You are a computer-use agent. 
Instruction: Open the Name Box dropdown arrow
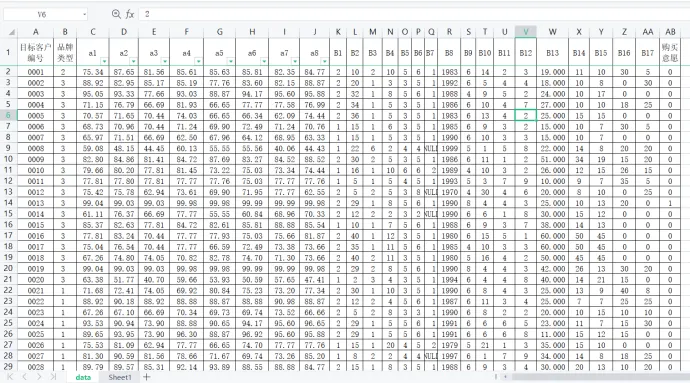pos(84,15)
